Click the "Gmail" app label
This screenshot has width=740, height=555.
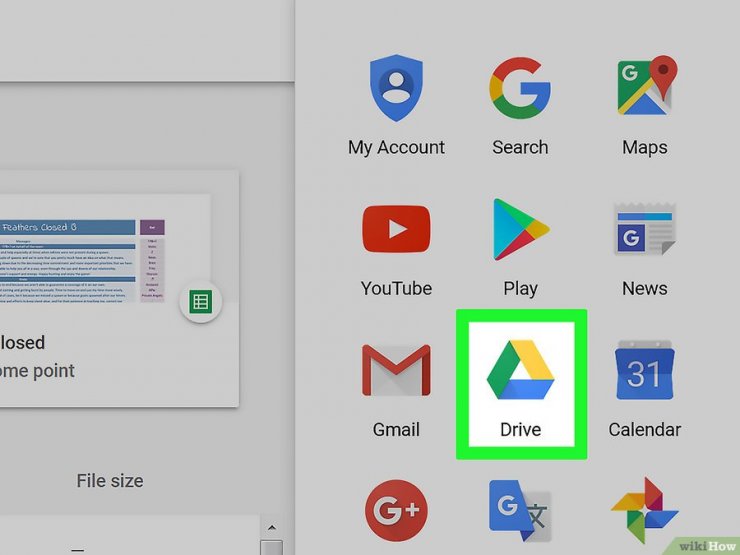(x=396, y=429)
